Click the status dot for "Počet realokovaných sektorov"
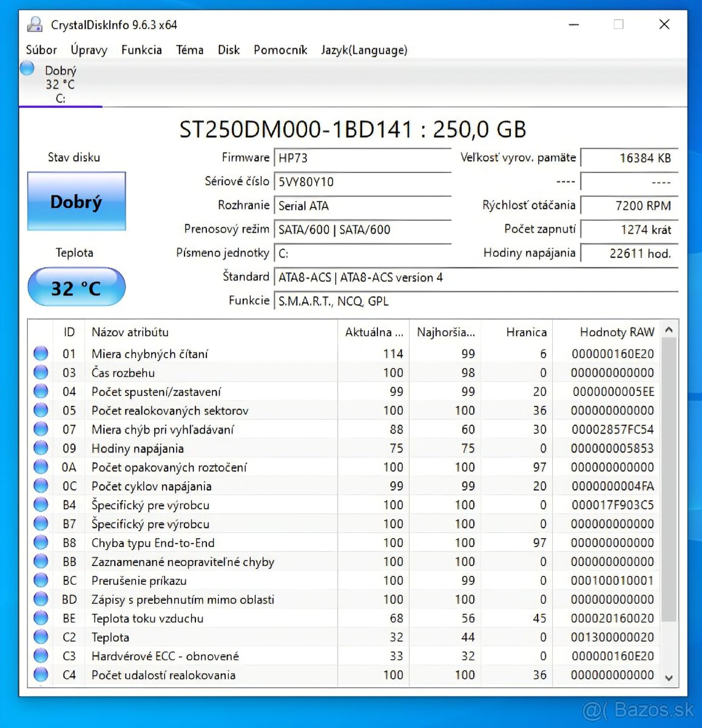Screen dimensions: 702x728 pyautogui.click(x=40, y=409)
